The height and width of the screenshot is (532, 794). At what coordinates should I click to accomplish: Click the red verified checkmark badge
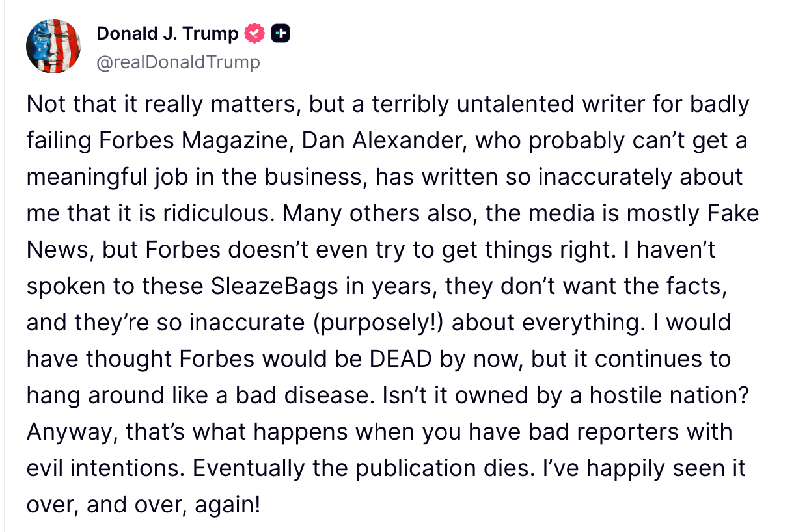click(254, 33)
